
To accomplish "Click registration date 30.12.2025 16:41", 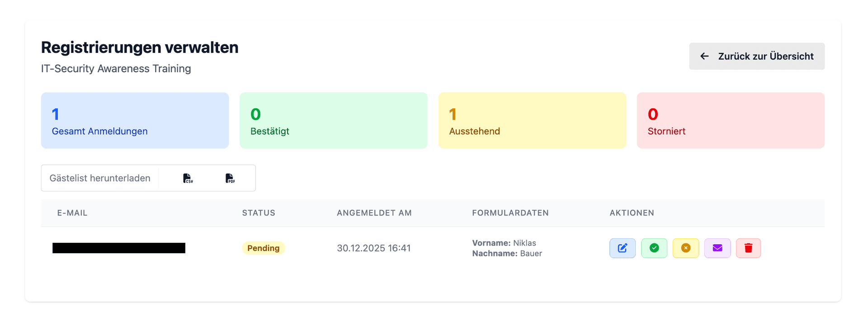I will pos(374,248).
